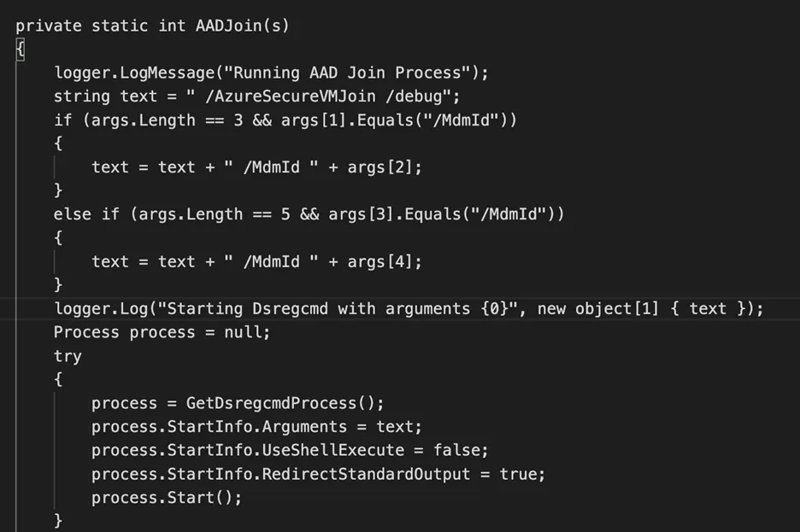800x532 pixels.
Task: Click RedirectStandardOutput property
Action: (366, 473)
